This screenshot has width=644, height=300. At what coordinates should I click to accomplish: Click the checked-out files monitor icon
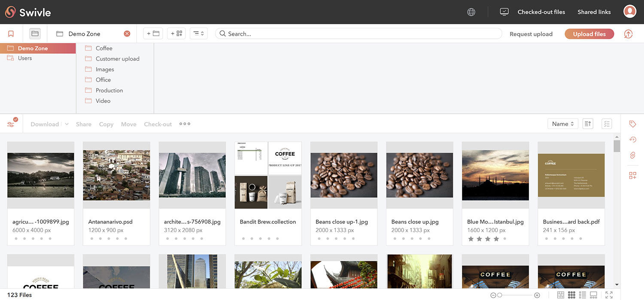(x=504, y=12)
